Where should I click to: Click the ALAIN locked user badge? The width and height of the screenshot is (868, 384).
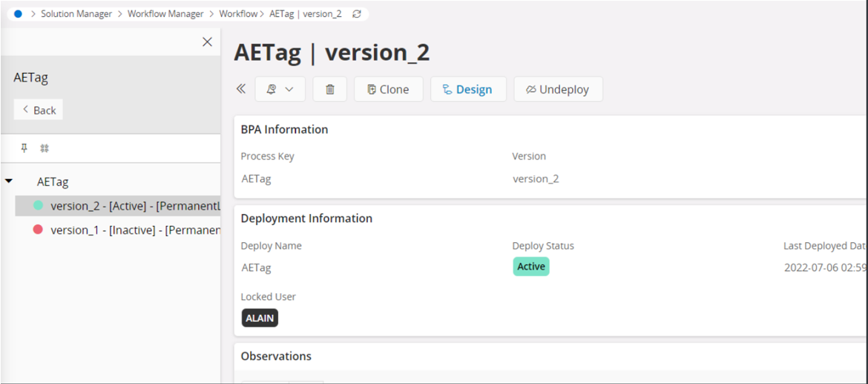tap(260, 318)
